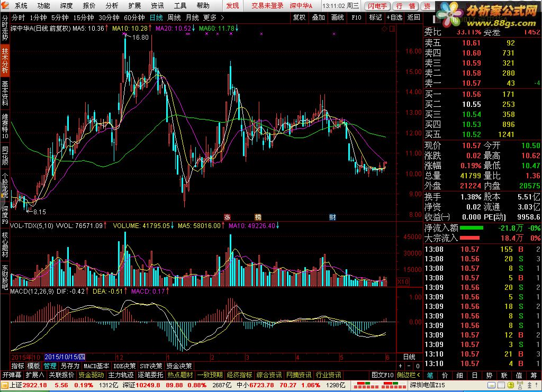This screenshot has width=542, height=392.
Task: Add the stock with +自选
Action: pos(394,17)
